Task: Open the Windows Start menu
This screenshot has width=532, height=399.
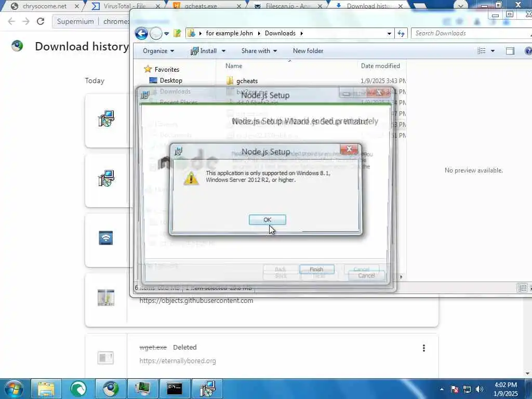Action: click(14, 389)
